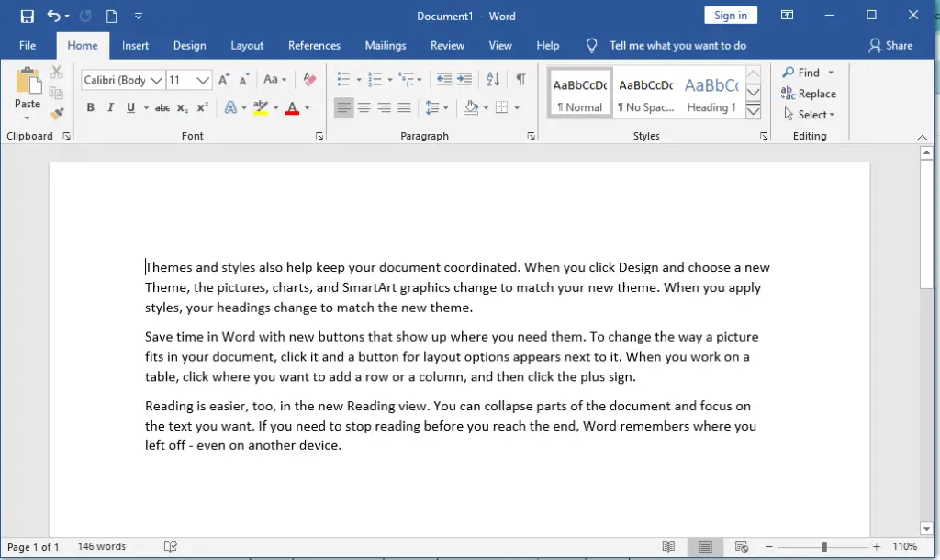Image resolution: width=940 pixels, height=560 pixels.
Task: Show paragraph marks with the pilcrow button
Action: [520, 80]
